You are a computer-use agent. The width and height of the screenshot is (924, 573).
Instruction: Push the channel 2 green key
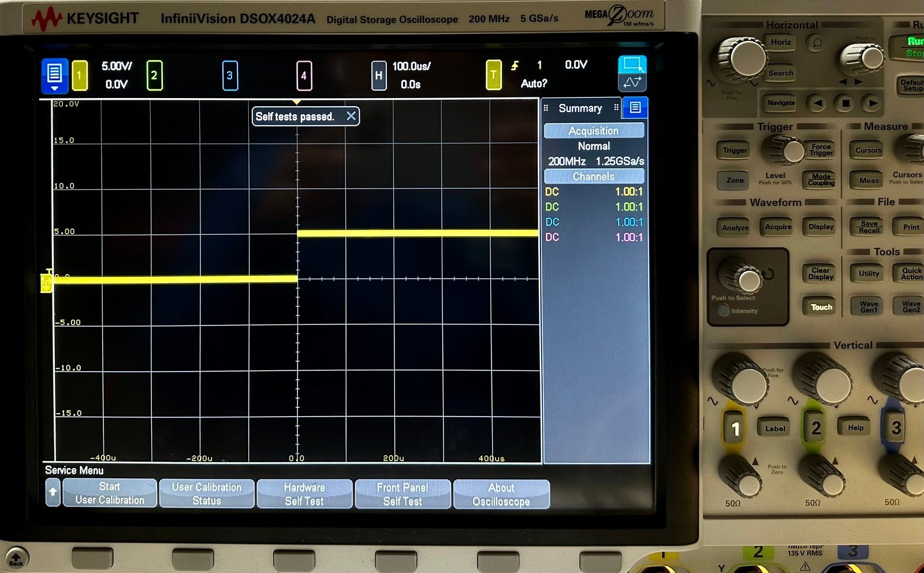coord(815,428)
